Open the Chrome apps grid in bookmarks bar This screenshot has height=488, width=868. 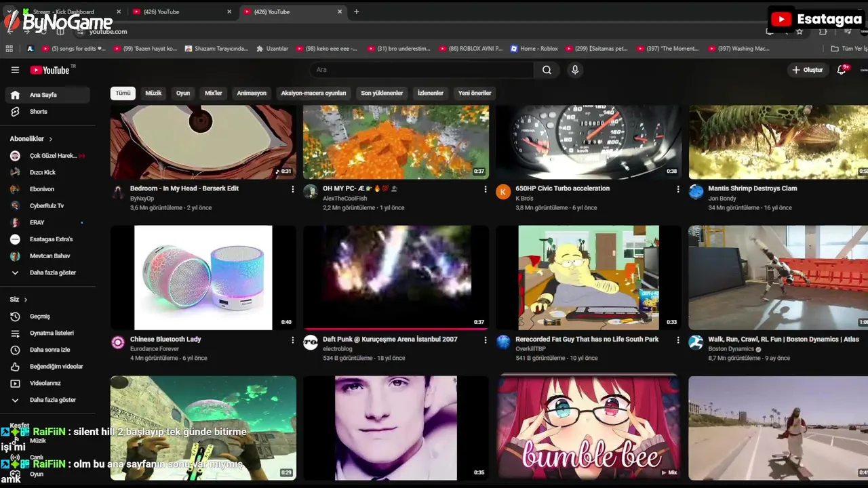9,49
